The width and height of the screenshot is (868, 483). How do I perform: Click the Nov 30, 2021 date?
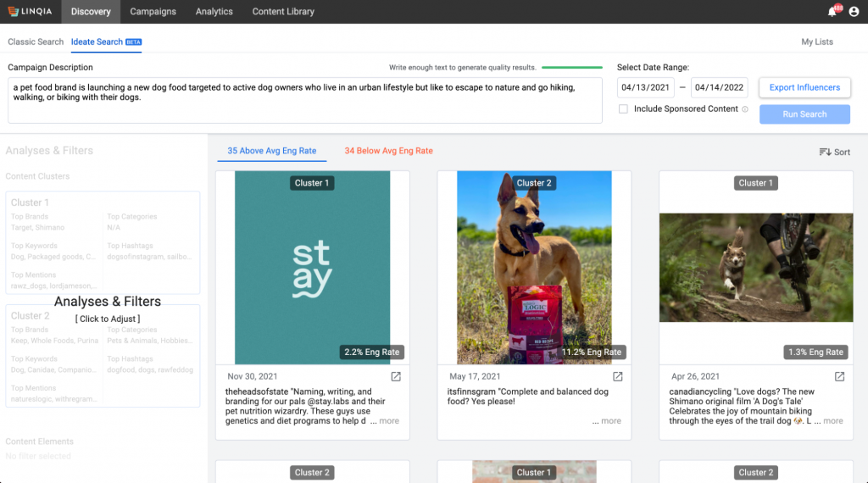253,376
